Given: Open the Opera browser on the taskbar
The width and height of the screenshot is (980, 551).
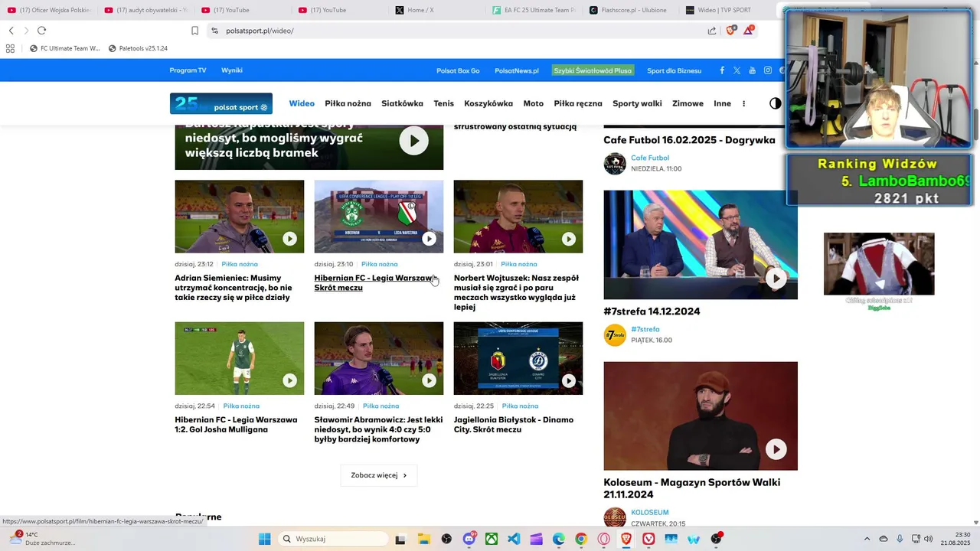Looking at the screenshot, I should point(604,539).
